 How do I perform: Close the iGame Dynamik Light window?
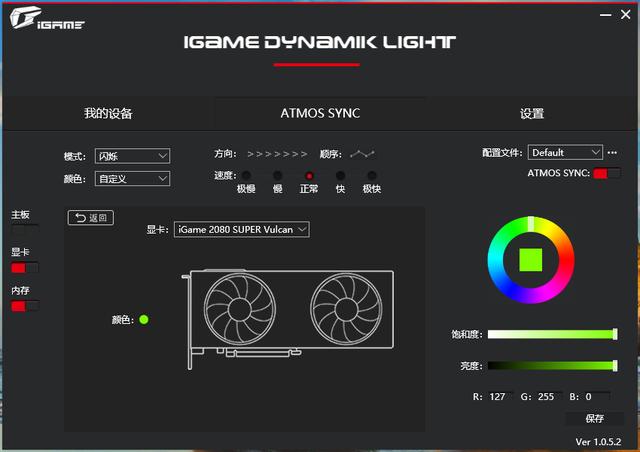[x=626, y=15]
